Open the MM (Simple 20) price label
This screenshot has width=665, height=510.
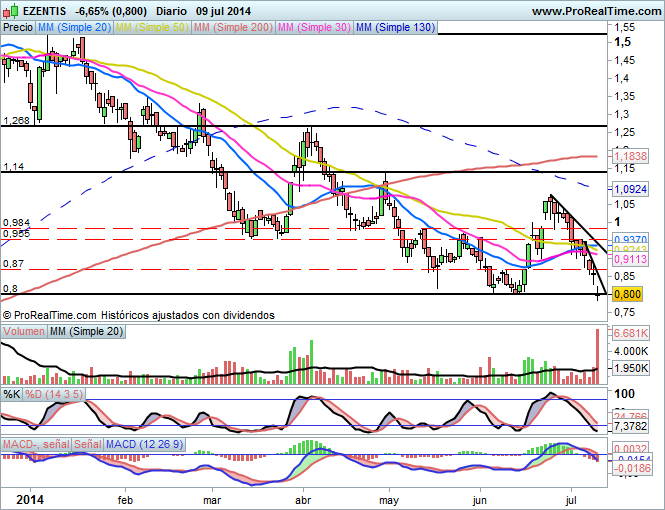point(74,28)
